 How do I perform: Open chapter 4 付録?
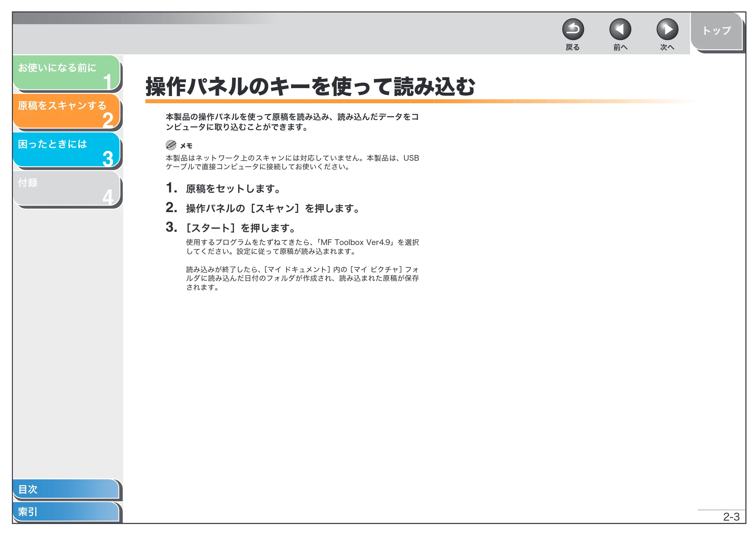[67, 188]
